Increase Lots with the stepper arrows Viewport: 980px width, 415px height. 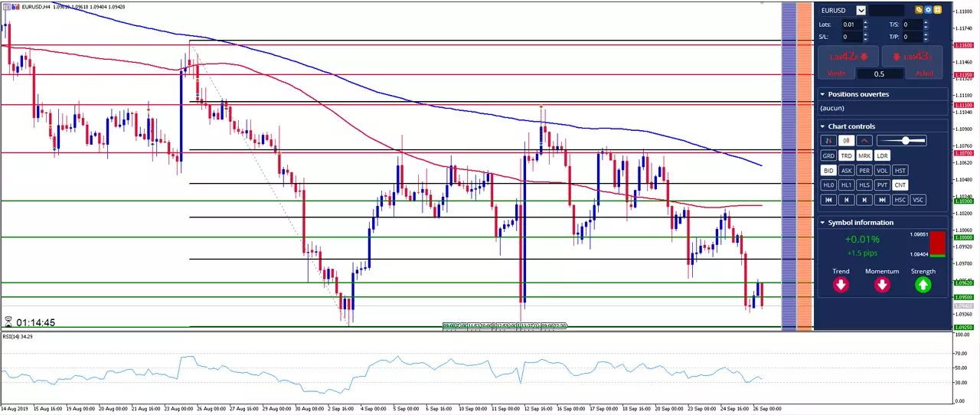tap(865, 22)
